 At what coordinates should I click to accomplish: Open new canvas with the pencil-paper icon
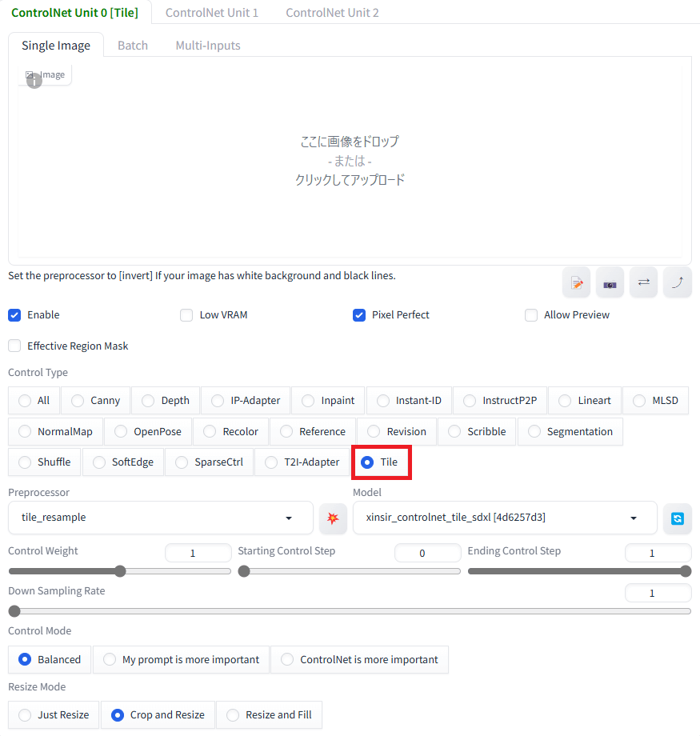coord(576,282)
